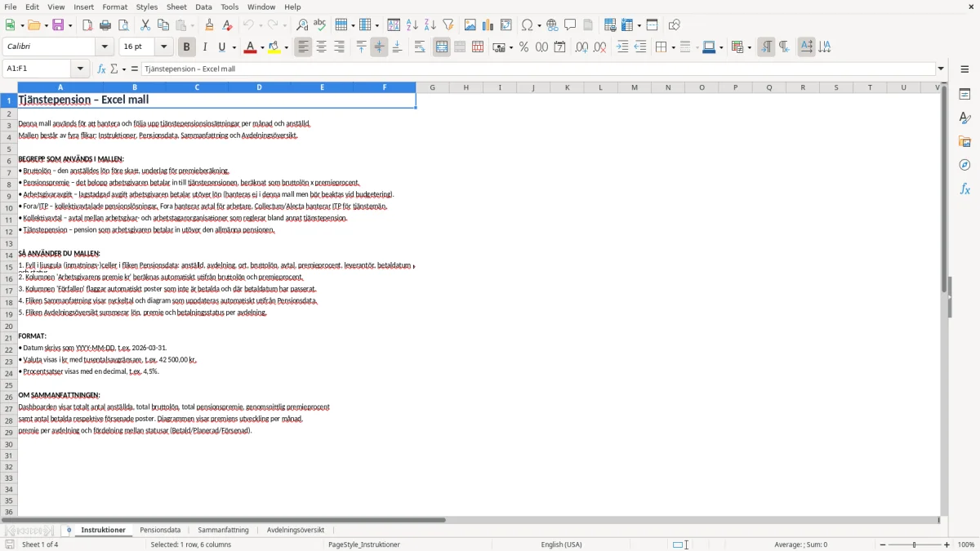Image resolution: width=980 pixels, height=551 pixels.
Task: Toggle Italic formatting
Action: (x=205, y=47)
